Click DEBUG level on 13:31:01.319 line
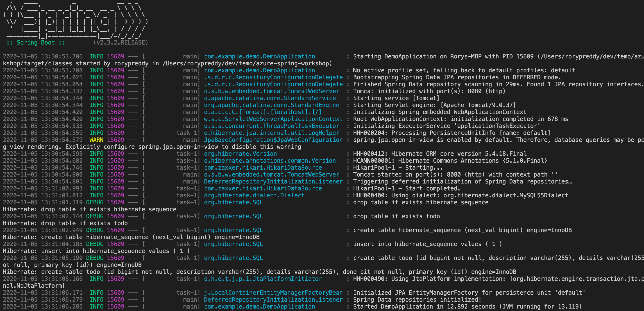 (x=95, y=202)
